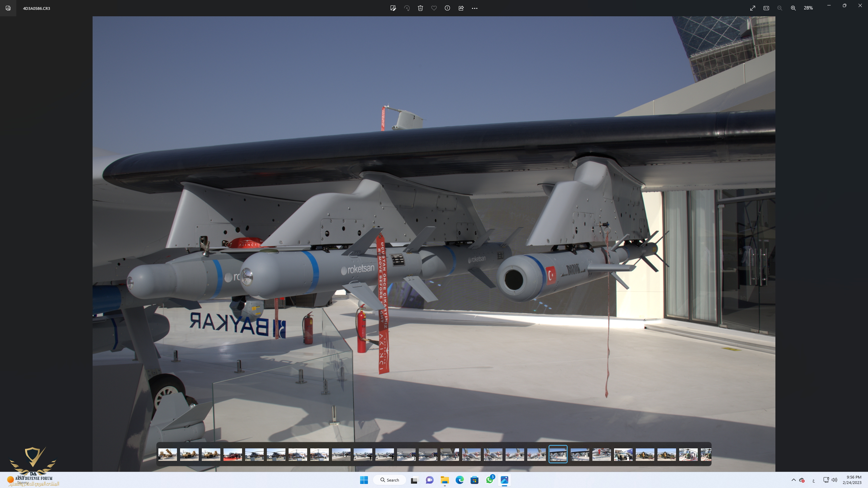
Task: Open File Explorer from taskbar
Action: [x=445, y=480]
